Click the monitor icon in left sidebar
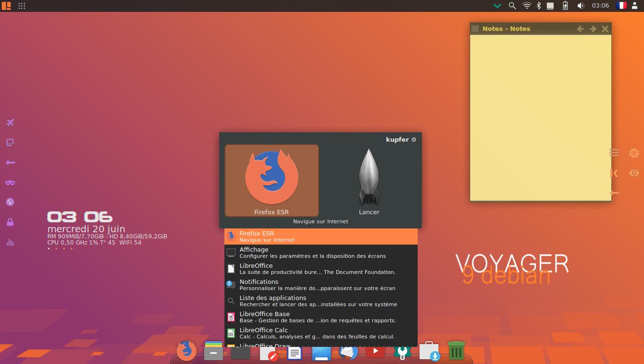Viewport: 644px width, 364px height. coord(10,143)
